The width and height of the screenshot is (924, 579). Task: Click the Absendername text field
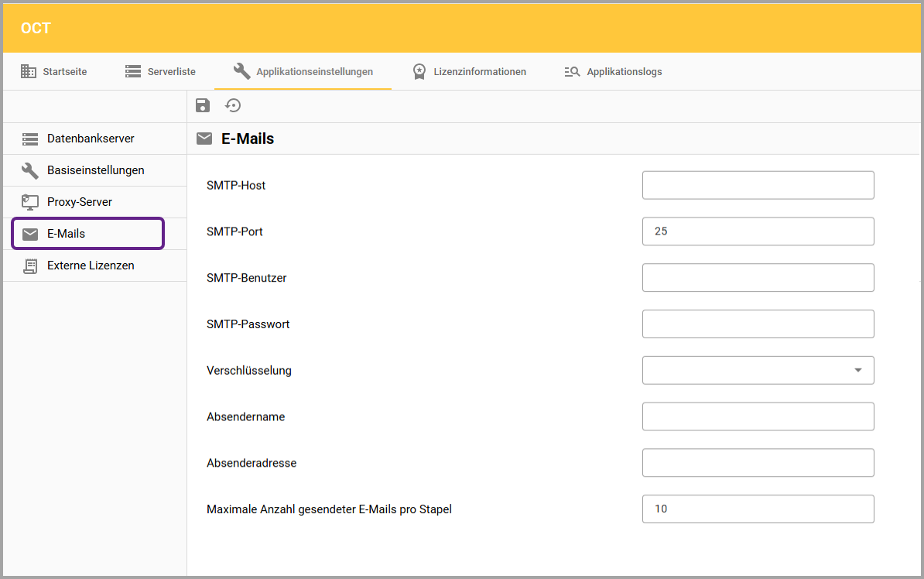click(x=758, y=416)
